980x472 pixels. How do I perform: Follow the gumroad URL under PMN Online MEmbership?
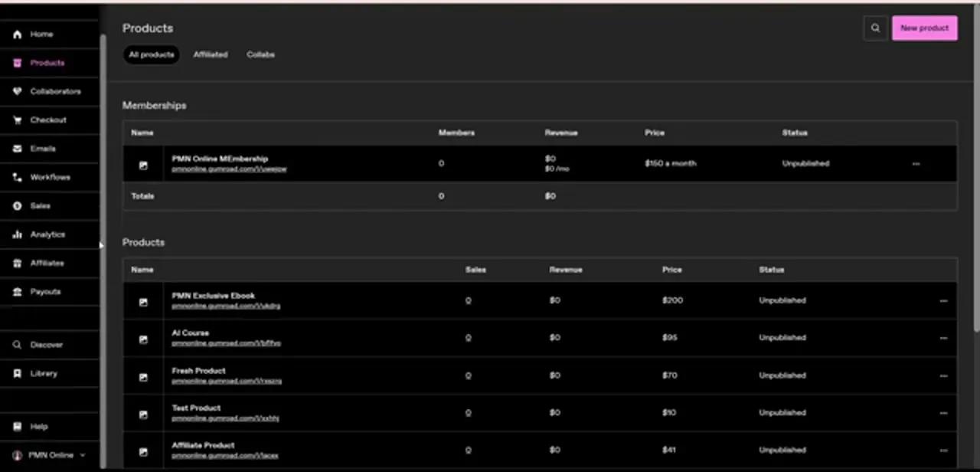pyautogui.click(x=229, y=169)
